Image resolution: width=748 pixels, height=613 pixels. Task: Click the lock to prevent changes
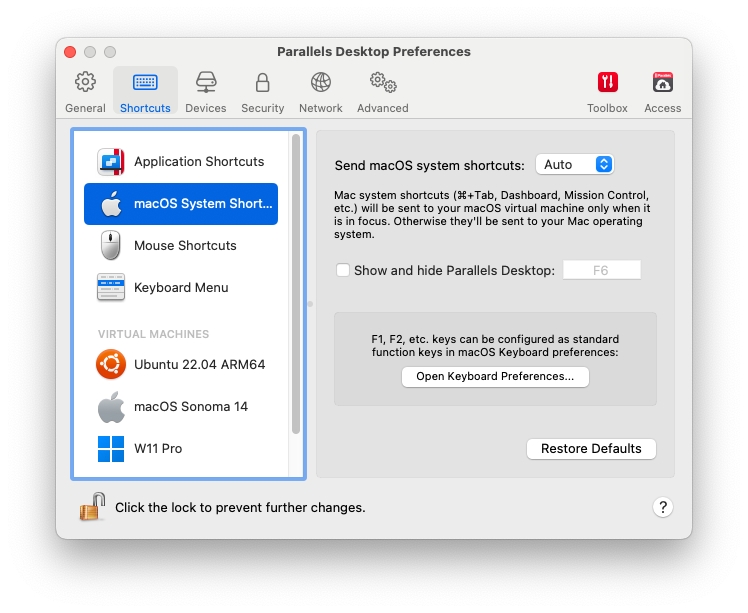93,507
